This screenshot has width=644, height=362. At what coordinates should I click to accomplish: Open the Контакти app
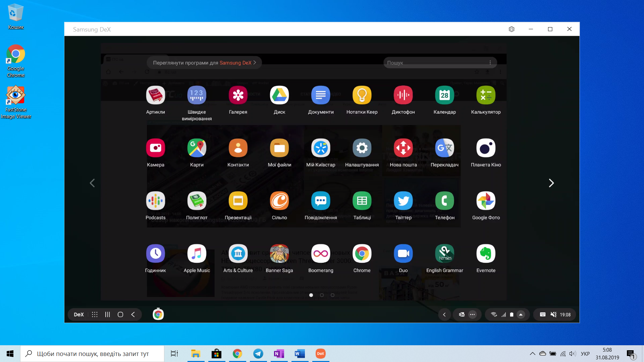tap(238, 148)
